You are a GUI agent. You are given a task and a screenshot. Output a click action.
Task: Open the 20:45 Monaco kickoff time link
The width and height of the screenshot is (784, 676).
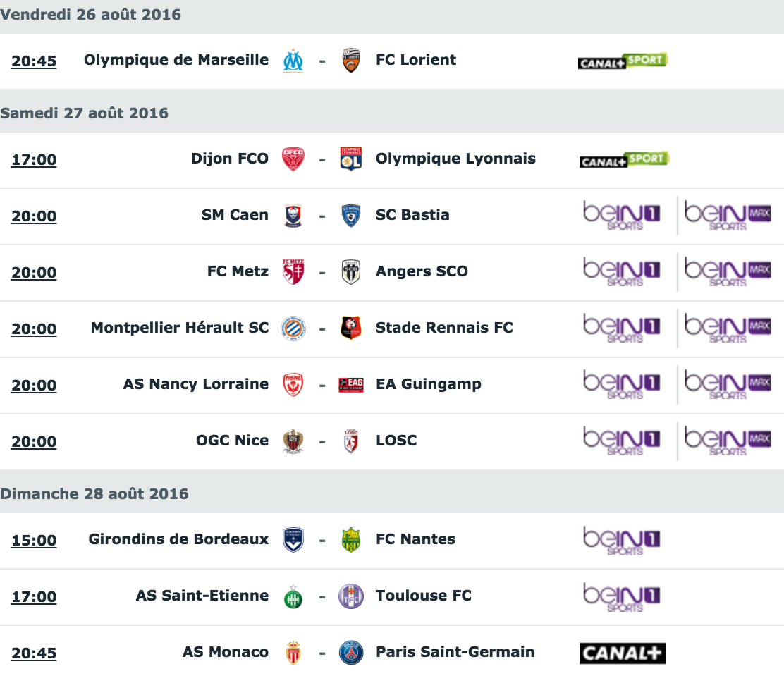(x=34, y=653)
